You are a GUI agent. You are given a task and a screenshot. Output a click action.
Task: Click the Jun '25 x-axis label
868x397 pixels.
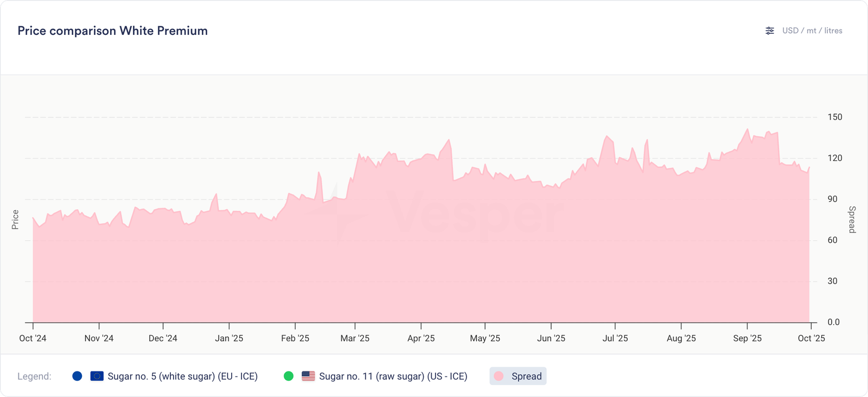[x=551, y=338]
